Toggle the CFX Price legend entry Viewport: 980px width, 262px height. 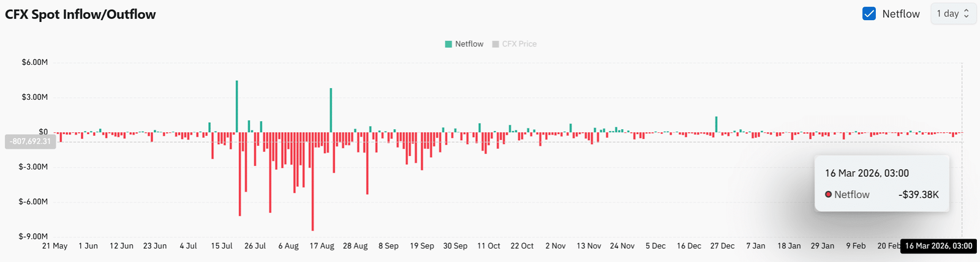coord(514,44)
